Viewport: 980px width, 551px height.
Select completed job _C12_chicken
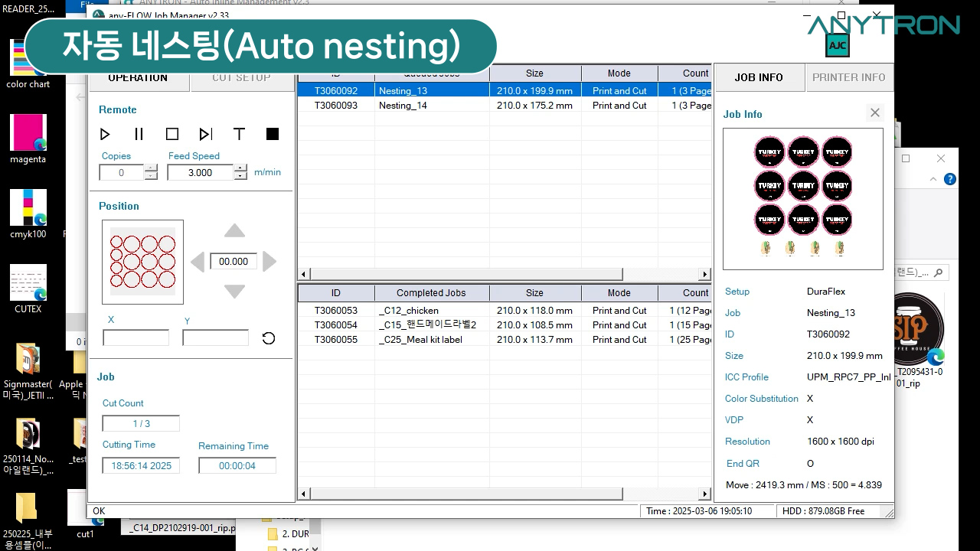click(505, 310)
